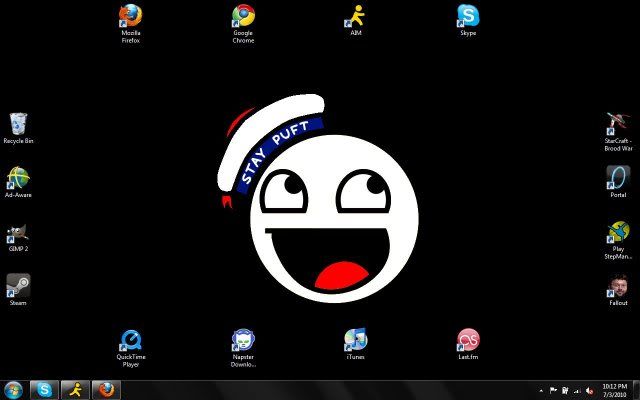Open the muted volume speaker icon
Image resolution: width=640 pixels, height=400 pixels.
pyautogui.click(x=589, y=391)
